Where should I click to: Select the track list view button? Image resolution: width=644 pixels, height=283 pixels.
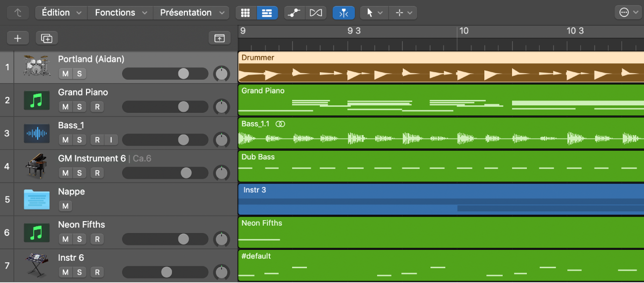pos(267,12)
